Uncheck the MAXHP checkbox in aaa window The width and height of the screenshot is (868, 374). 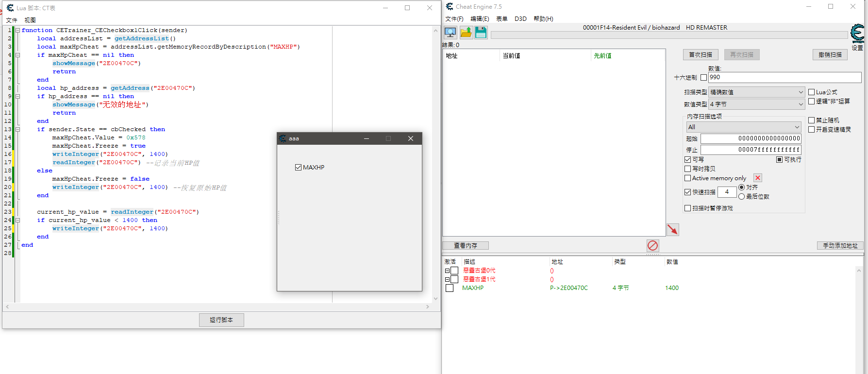click(x=298, y=168)
